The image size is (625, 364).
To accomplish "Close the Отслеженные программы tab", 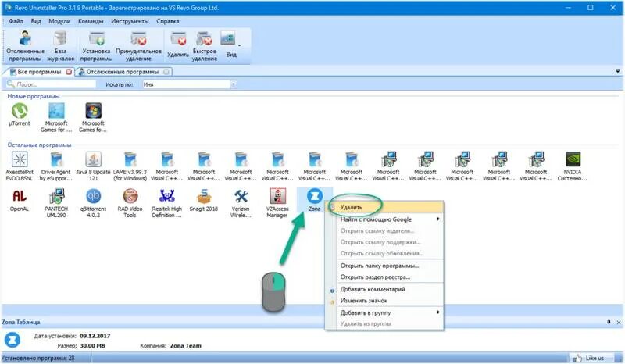I will click(166, 72).
